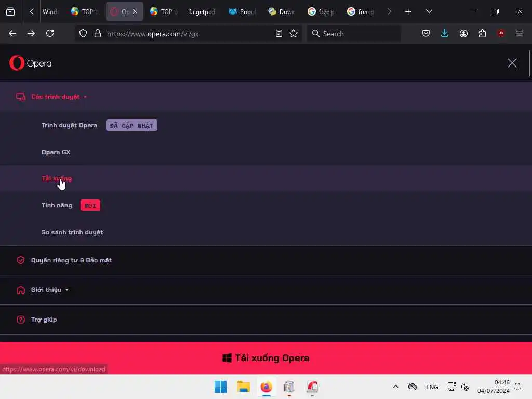
Task: Switch to the second 'free p' Google tab
Action: pos(360,11)
